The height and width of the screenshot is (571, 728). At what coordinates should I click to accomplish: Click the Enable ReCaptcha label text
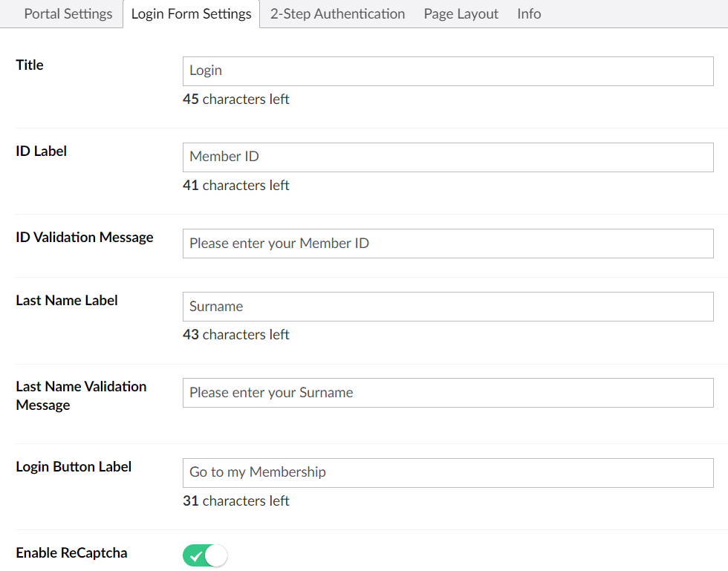point(71,553)
